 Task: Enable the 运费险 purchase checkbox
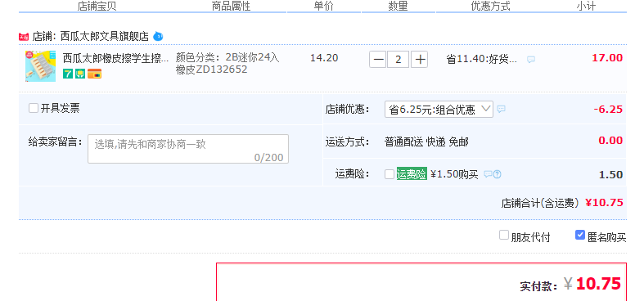tap(390, 174)
